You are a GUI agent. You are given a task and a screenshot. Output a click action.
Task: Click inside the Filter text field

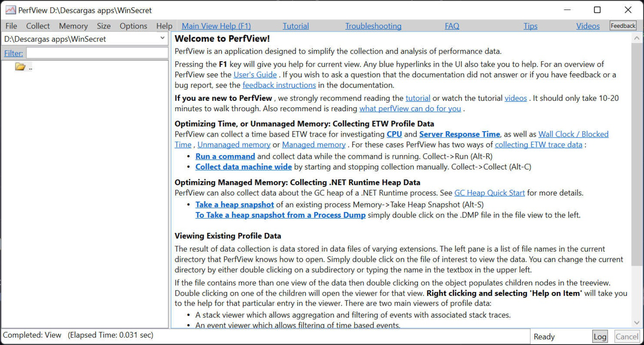point(97,53)
